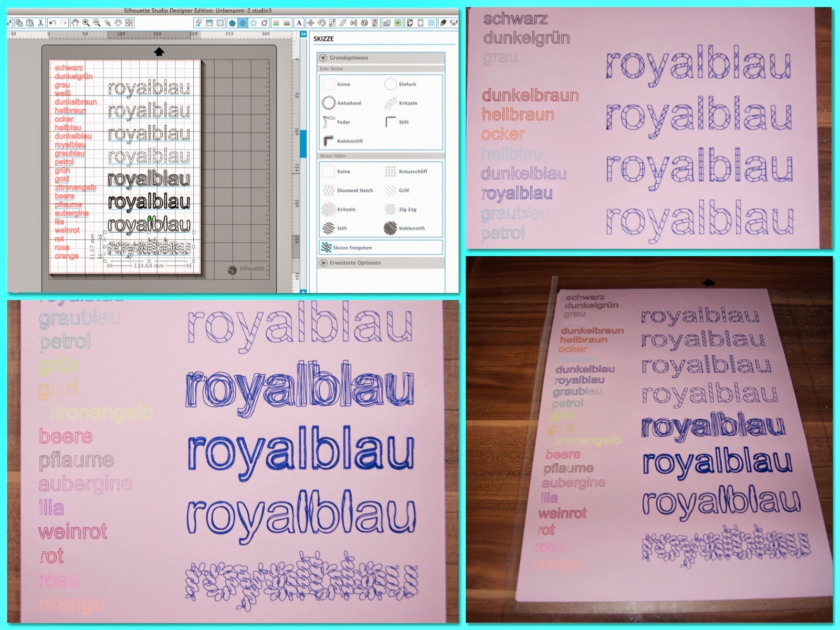Select the 'weinrot' text on the canvas
The width and height of the screenshot is (840, 630).
tap(67, 230)
